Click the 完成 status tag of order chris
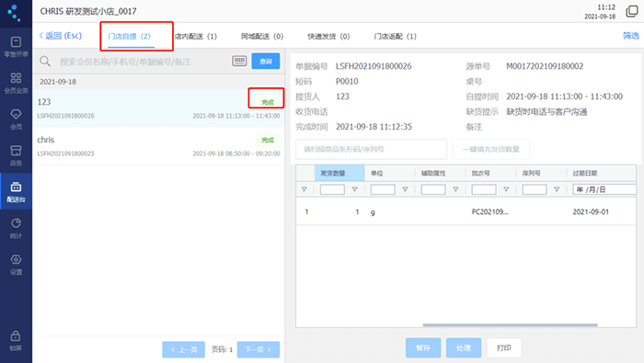The width and height of the screenshot is (644, 363). coord(268,140)
